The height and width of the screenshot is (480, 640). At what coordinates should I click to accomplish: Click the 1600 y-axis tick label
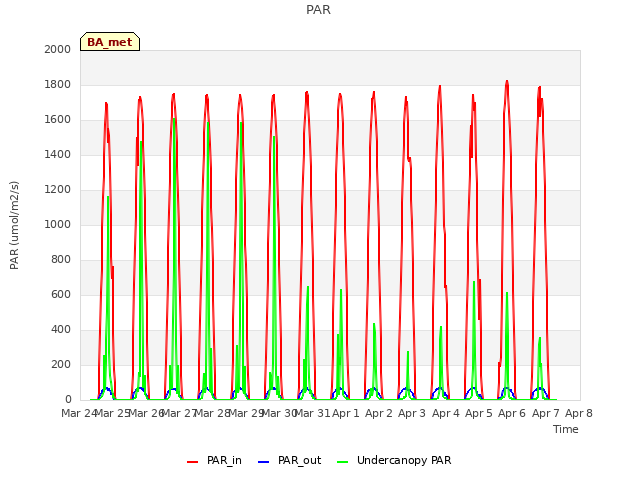click(x=58, y=120)
